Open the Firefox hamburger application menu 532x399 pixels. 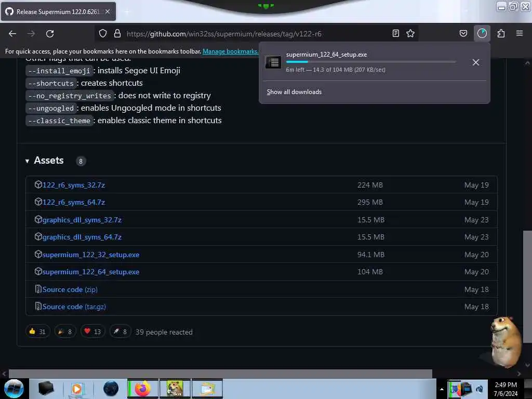tap(520, 33)
